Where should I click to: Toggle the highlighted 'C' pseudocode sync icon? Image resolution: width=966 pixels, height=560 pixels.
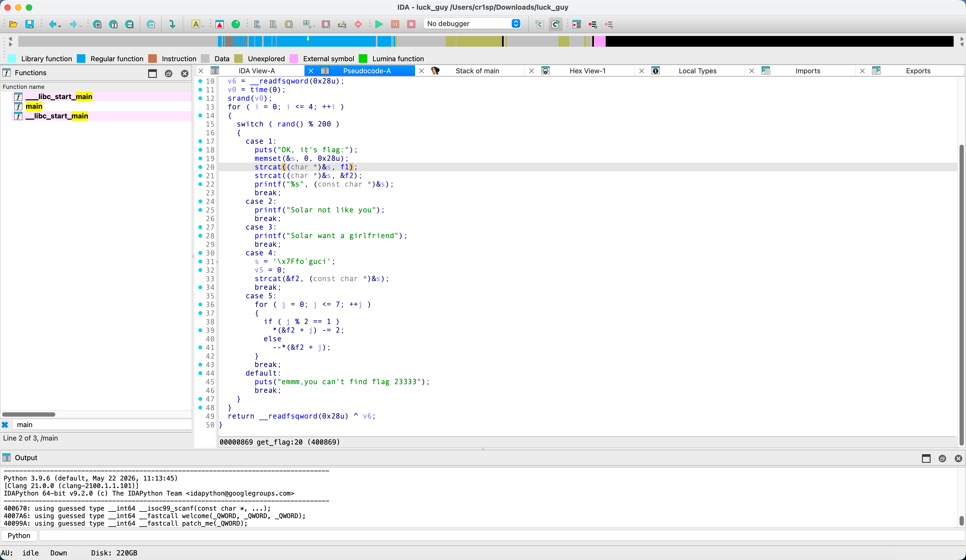(555, 24)
